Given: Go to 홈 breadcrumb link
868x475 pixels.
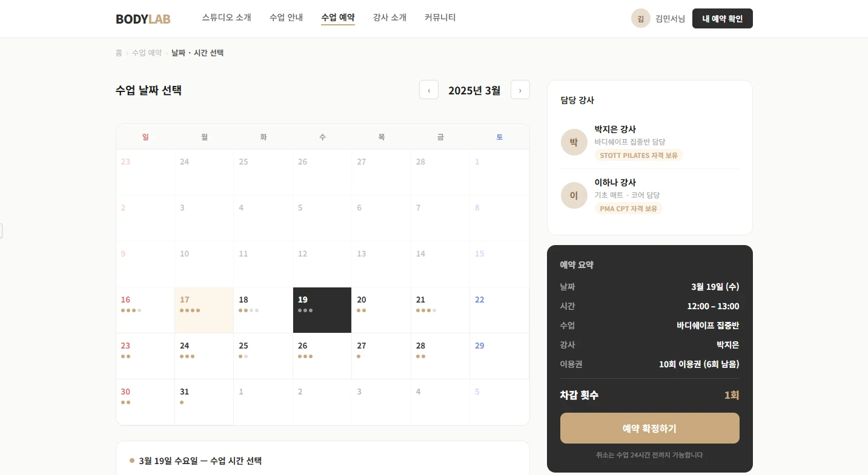Looking at the screenshot, I should pyautogui.click(x=119, y=53).
